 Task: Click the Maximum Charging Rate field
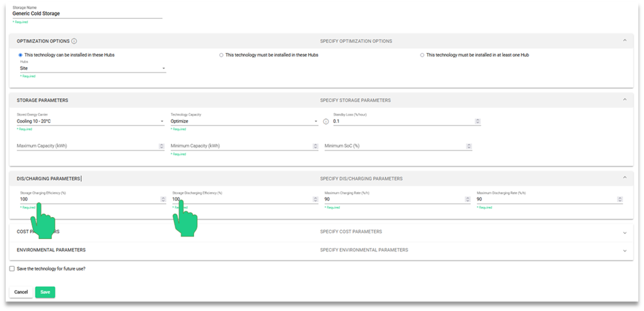pos(394,199)
